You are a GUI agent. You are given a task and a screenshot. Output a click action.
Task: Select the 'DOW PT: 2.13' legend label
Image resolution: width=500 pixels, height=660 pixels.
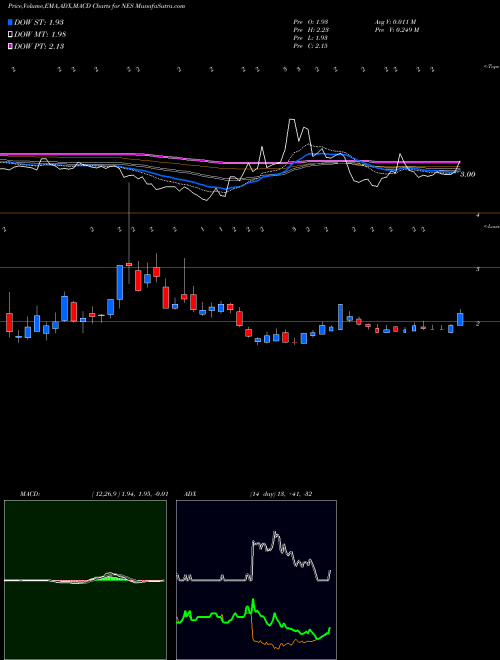tap(39, 46)
